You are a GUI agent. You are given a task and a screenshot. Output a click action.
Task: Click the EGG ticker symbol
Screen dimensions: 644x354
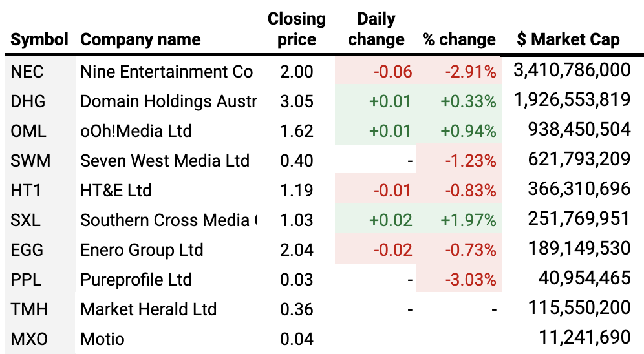point(27,250)
